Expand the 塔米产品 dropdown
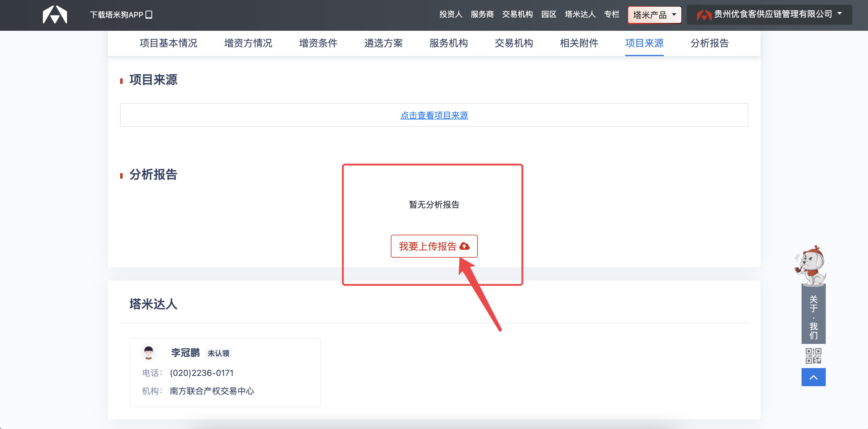Image resolution: width=868 pixels, height=429 pixels. click(x=654, y=15)
